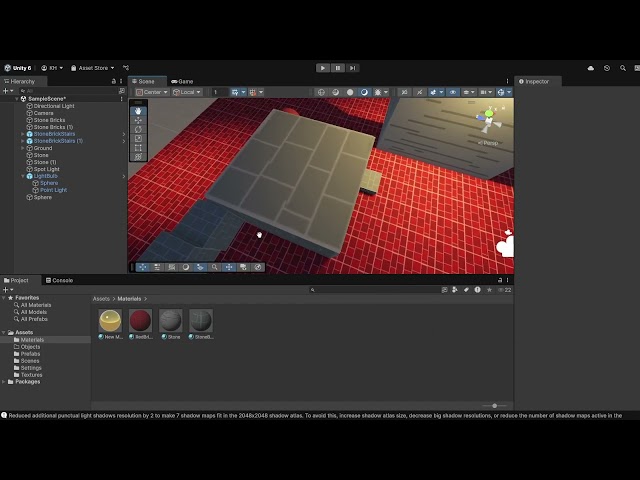This screenshot has width=640, height=480.
Task: Switch to the Console tab
Action: coord(60,280)
